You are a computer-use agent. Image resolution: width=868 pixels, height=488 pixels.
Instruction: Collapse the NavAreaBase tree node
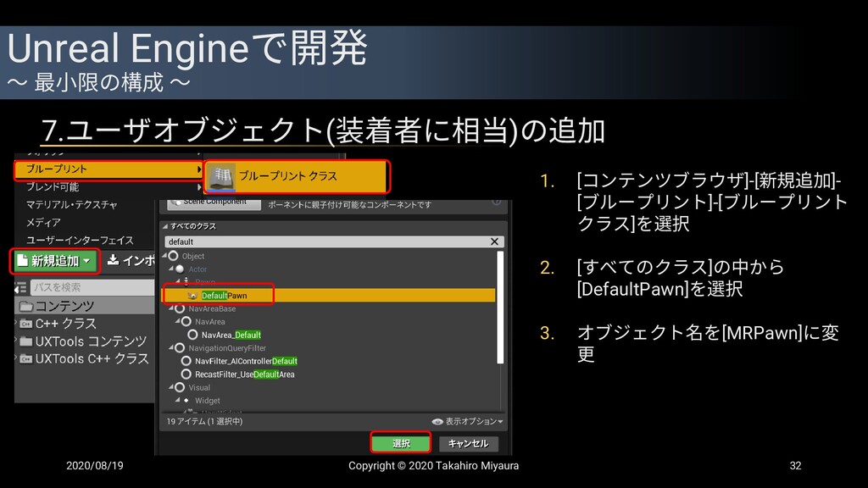point(171,308)
